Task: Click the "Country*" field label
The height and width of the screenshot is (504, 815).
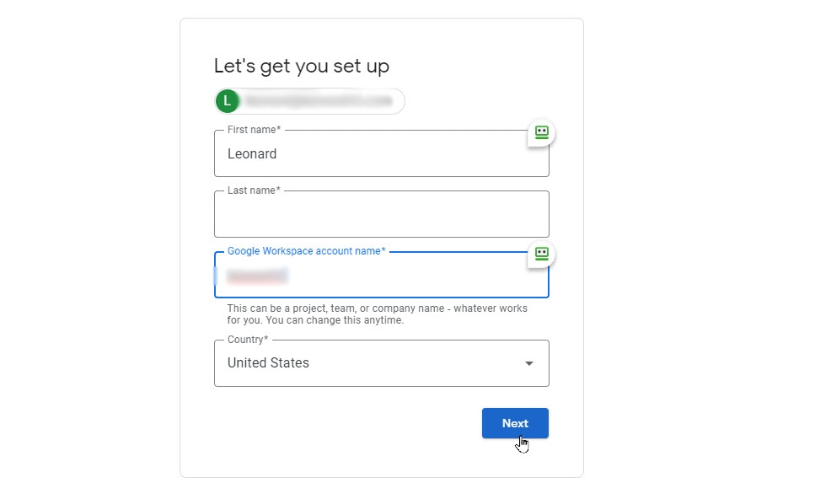Action: point(245,339)
